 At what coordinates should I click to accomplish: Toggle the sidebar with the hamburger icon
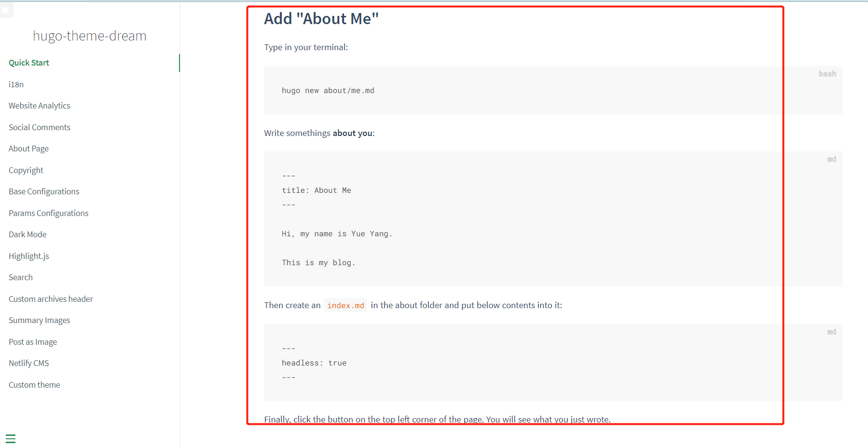coord(11,439)
